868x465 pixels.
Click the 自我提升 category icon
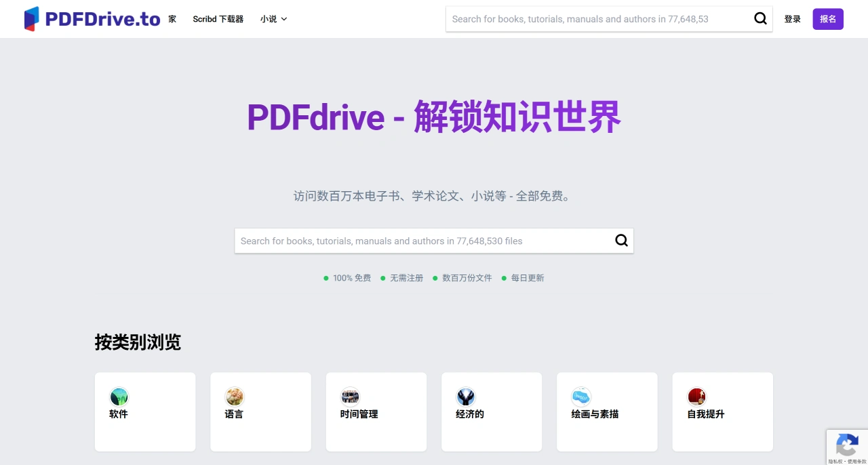[x=696, y=397]
